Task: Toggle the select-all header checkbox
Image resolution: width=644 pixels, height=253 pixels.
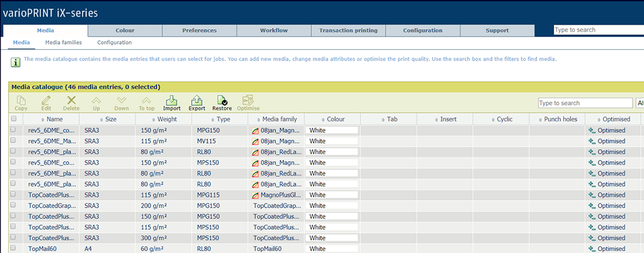Action: [14, 119]
